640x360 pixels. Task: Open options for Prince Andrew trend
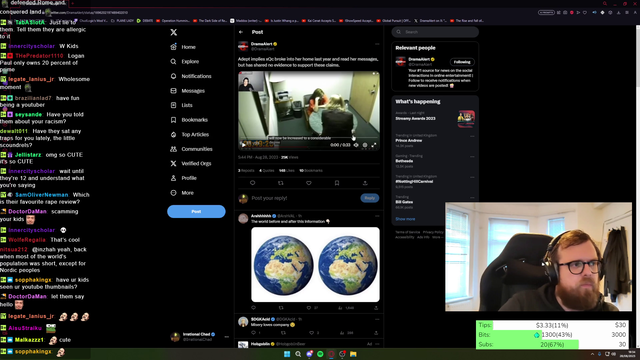pos(472,136)
